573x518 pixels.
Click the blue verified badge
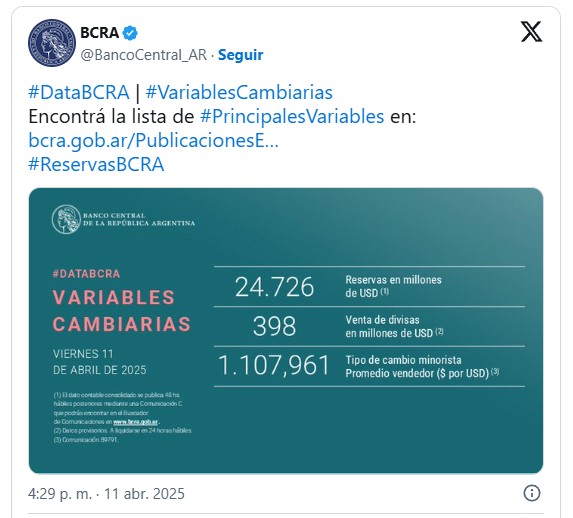130,33
